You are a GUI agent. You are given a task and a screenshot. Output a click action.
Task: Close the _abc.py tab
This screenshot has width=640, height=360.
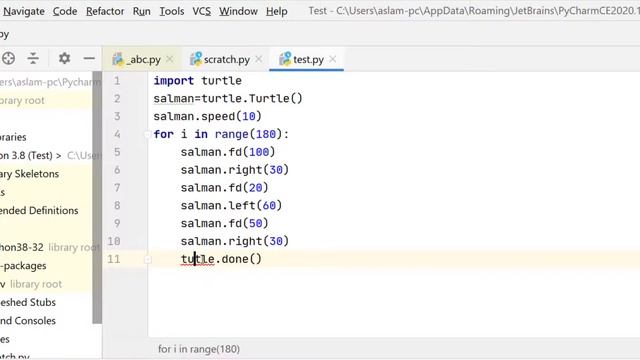pyautogui.click(x=170, y=60)
